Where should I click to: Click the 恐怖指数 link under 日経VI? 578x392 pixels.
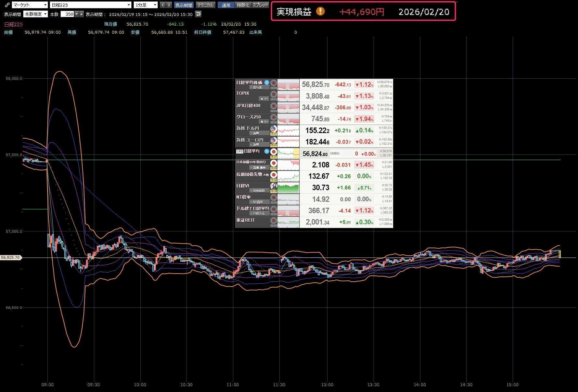[x=259, y=191]
